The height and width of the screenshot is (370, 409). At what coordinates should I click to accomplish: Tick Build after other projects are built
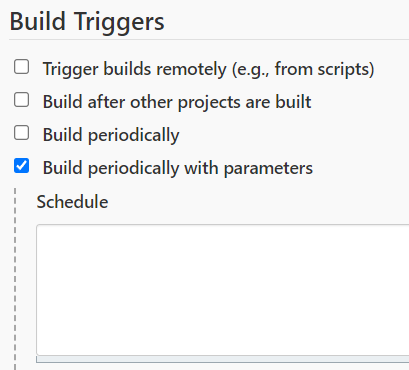(21, 100)
